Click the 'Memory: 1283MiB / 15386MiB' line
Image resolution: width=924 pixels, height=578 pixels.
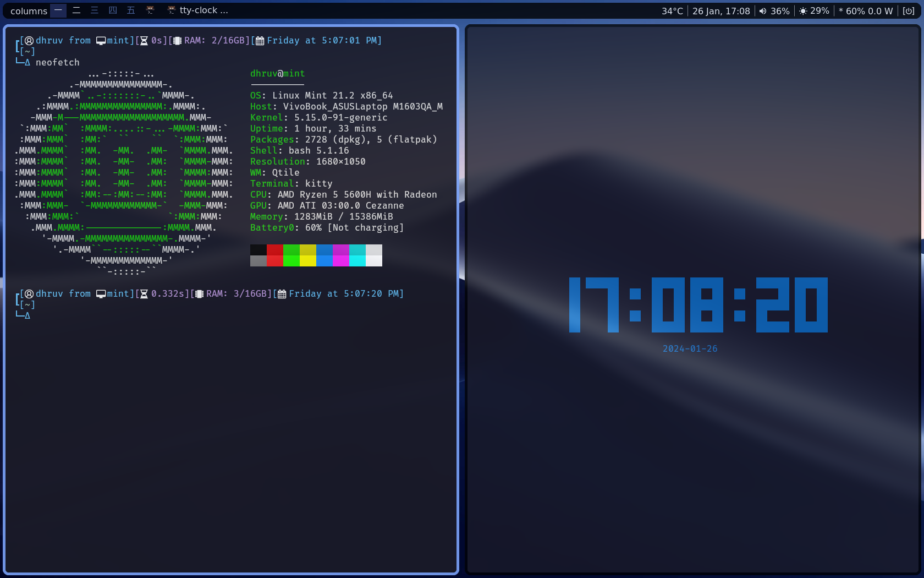point(322,216)
